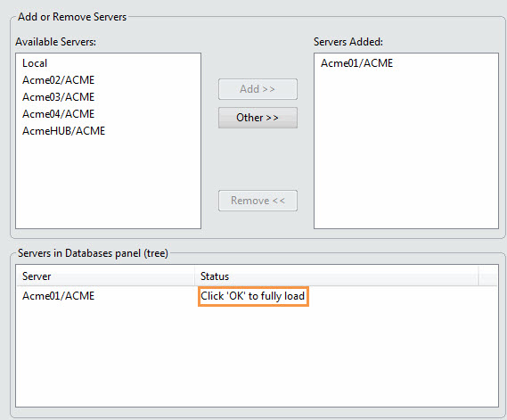The width and height of the screenshot is (507, 420).
Task: Highlight AcmeHUB/ACME server entry
Action: coord(63,131)
